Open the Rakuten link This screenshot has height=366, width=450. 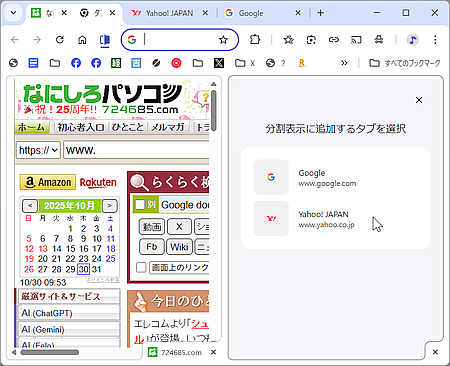pyautogui.click(x=98, y=183)
